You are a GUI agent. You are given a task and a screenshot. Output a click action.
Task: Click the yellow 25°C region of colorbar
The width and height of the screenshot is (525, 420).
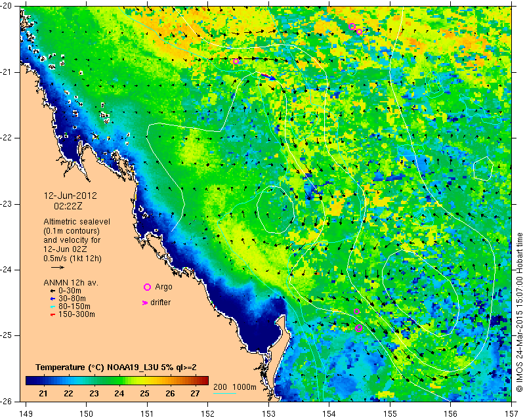tap(144, 381)
